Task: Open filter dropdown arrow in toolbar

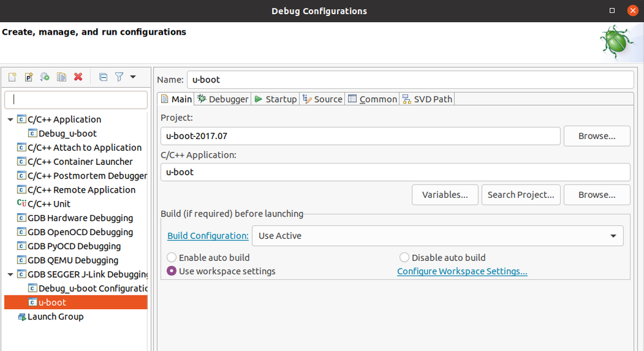Action: (x=133, y=77)
